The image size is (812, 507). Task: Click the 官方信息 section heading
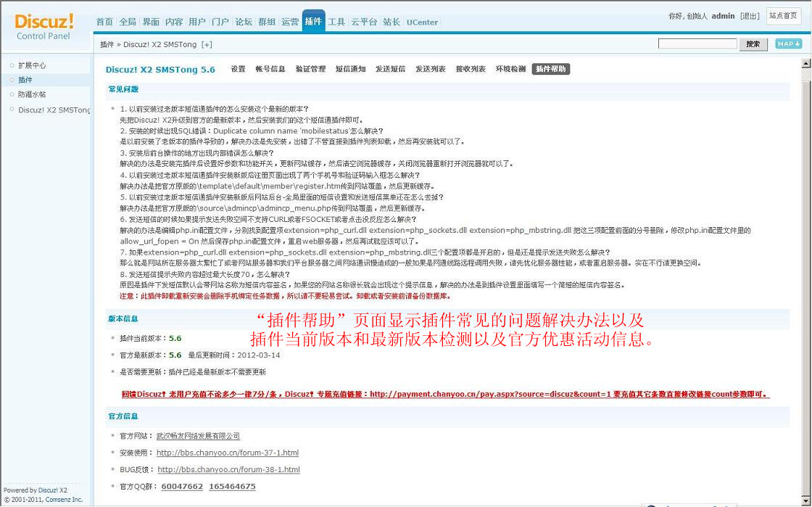point(123,416)
